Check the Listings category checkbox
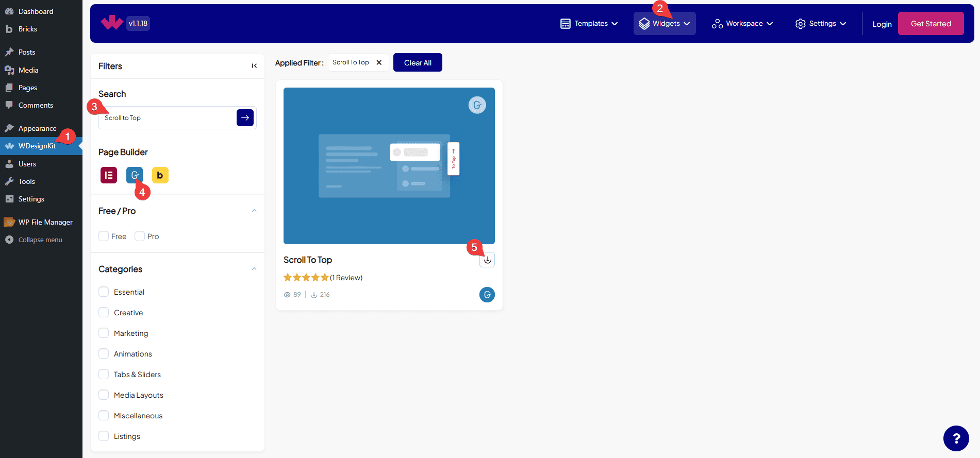980x458 pixels. 104,436
